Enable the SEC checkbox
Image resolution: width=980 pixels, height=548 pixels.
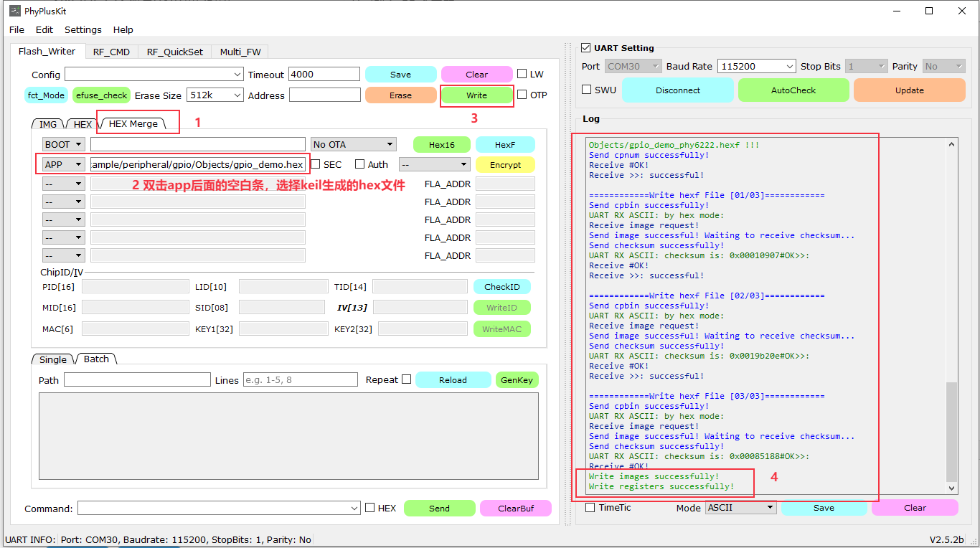pos(316,164)
